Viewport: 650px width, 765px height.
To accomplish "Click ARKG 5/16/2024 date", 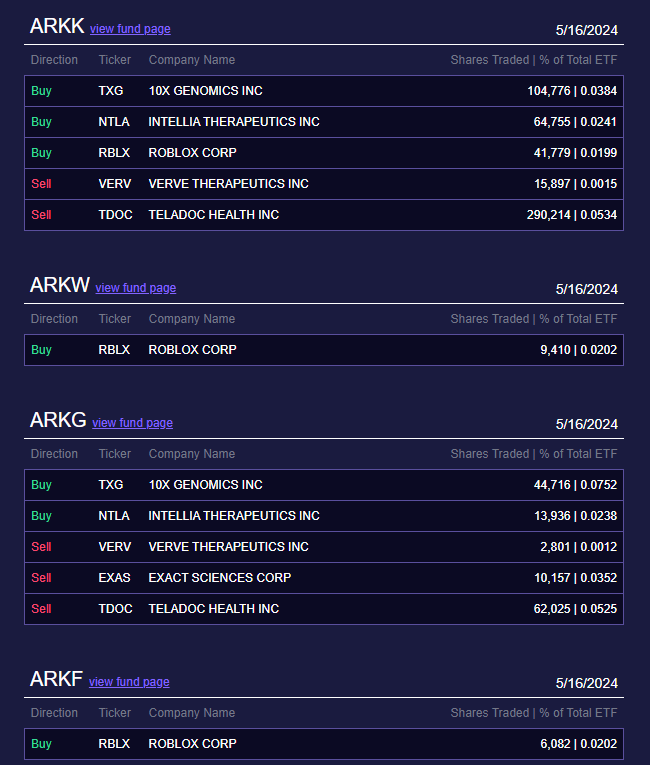I will (587, 424).
